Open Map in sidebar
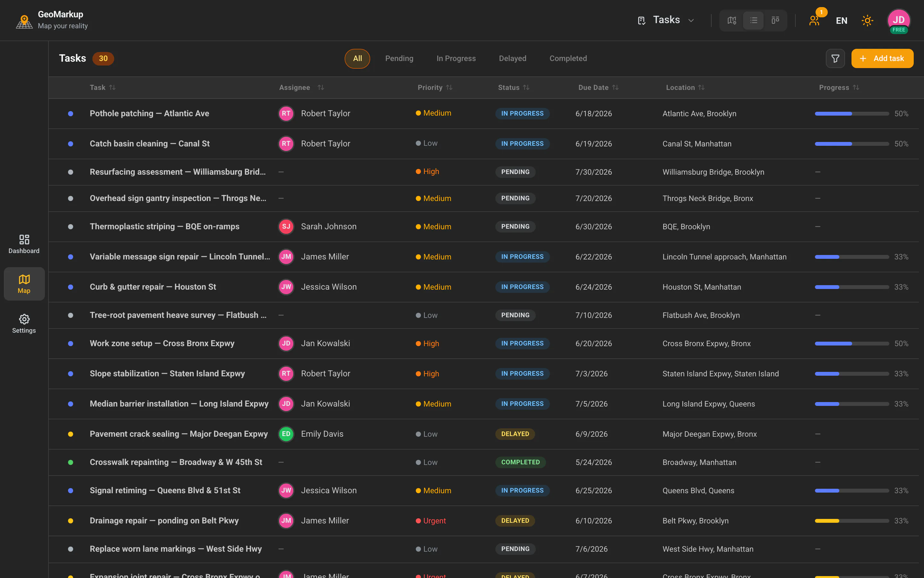 24,284
